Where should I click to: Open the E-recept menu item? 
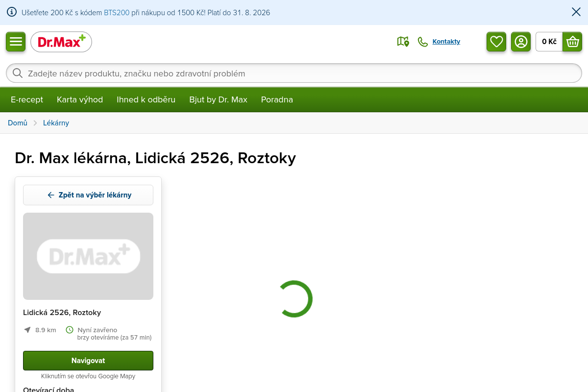click(x=27, y=99)
